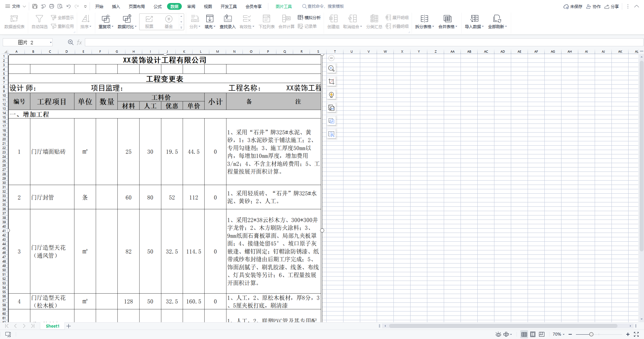Click the magnifier zoom icon beside the picture

[x=331, y=68]
